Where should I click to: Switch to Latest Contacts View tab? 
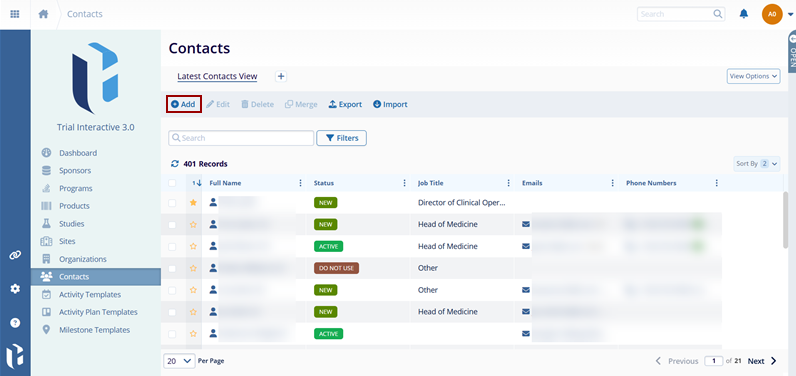click(217, 76)
